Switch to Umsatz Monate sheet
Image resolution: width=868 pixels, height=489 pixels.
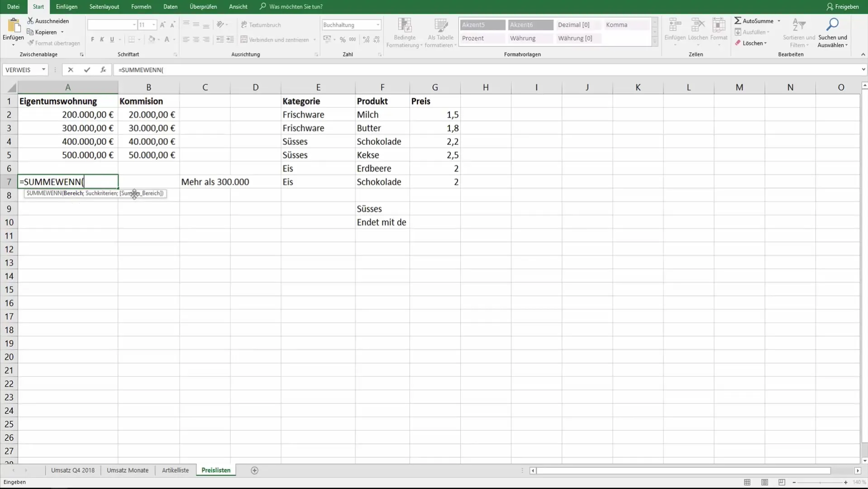tap(128, 470)
